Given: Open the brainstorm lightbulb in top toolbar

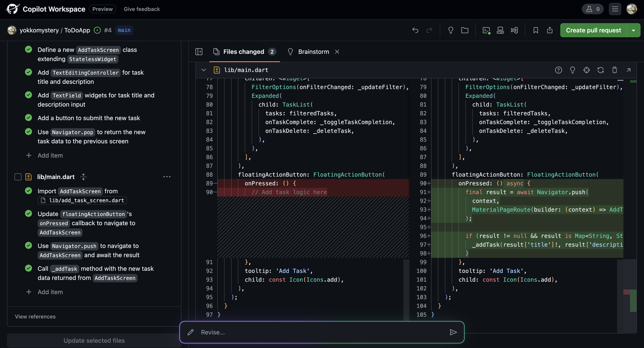Looking at the screenshot, I should click(x=451, y=30).
